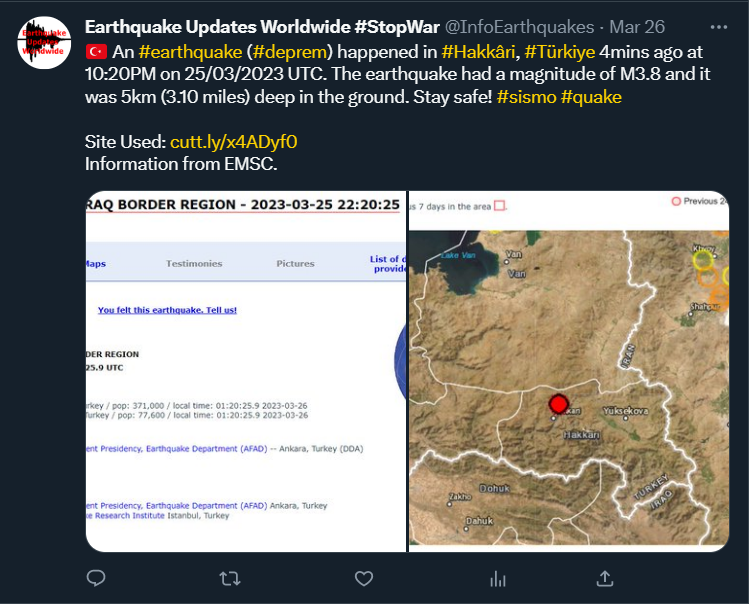
Task: Click the red earthquake epicenter marker
Action: click(x=558, y=404)
